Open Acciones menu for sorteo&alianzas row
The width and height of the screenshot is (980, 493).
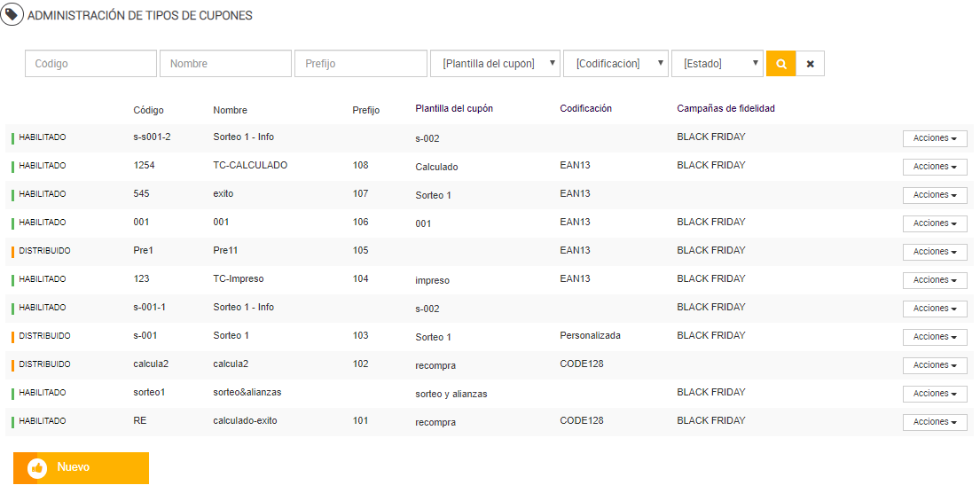pos(935,394)
